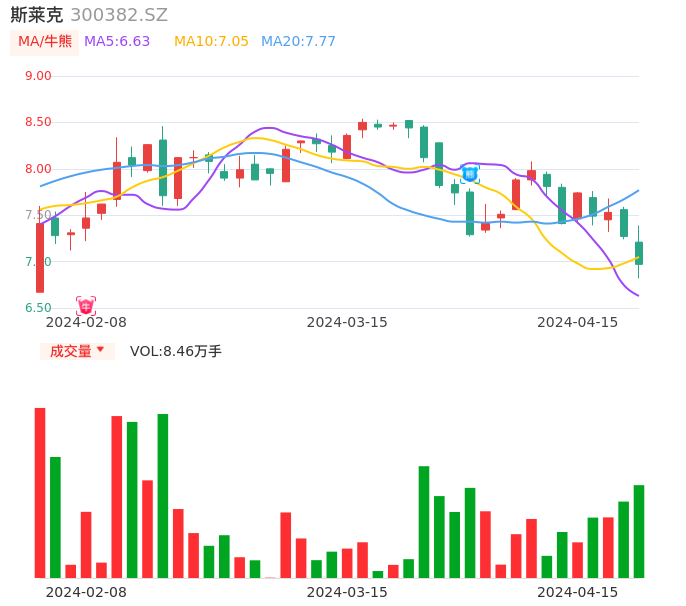
Task: Open the 成交量 indicator dropdown
Action: click(x=77, y=351)
